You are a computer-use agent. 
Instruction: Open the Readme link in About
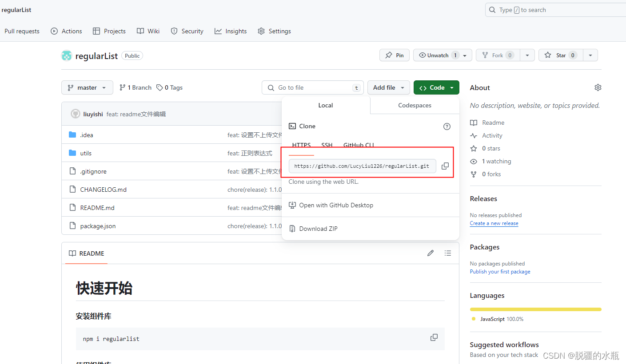(x=487, y=123)
